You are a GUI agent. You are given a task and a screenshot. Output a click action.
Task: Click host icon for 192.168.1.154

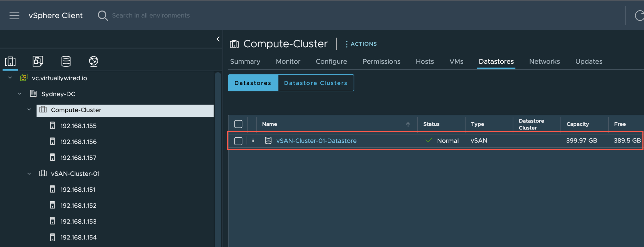click(53, 237)
